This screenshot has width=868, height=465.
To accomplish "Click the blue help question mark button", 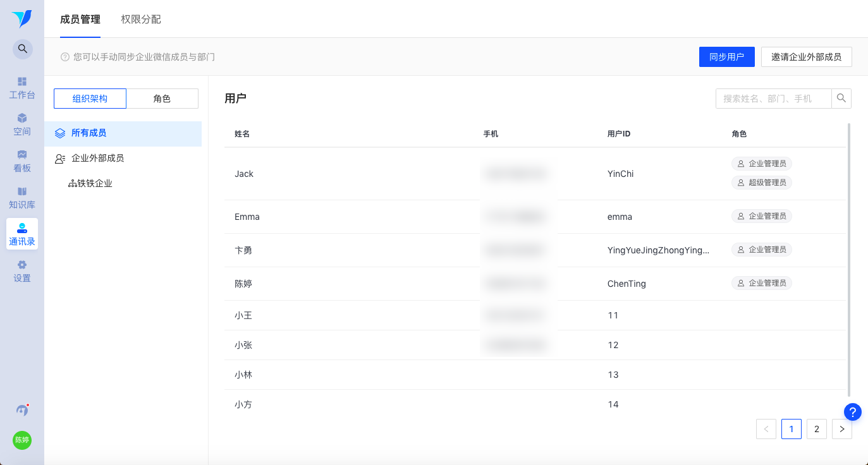I will (x=852, y=412).
